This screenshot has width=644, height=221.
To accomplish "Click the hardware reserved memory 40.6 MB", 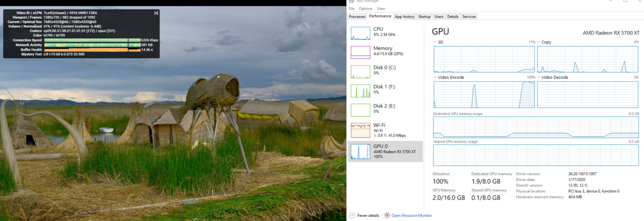I will coord(575,197).
